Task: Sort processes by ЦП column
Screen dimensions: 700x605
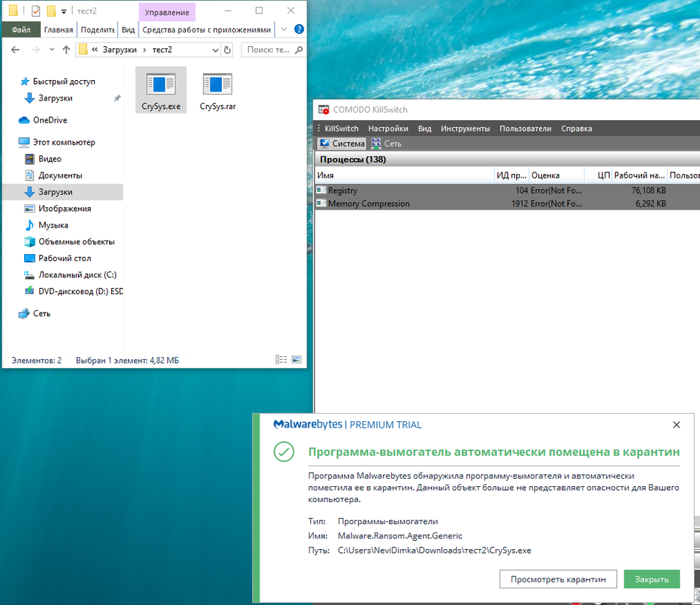Action: tap(598, 175)
